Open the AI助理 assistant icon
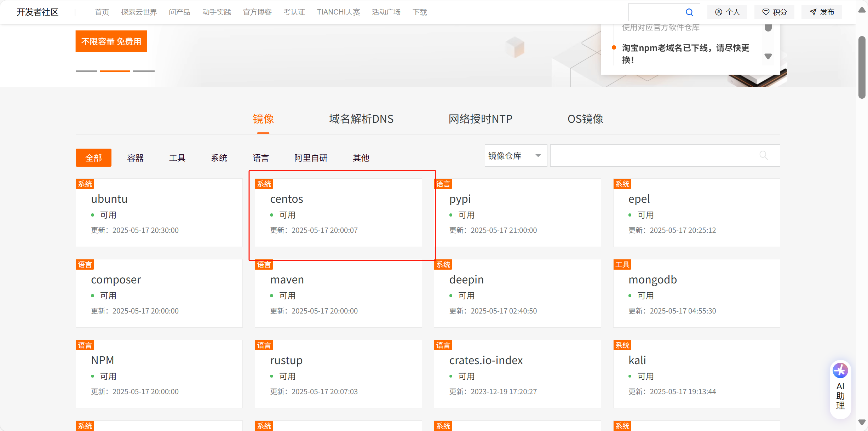The width and height of the screenshot is (868, 431). 840,371
